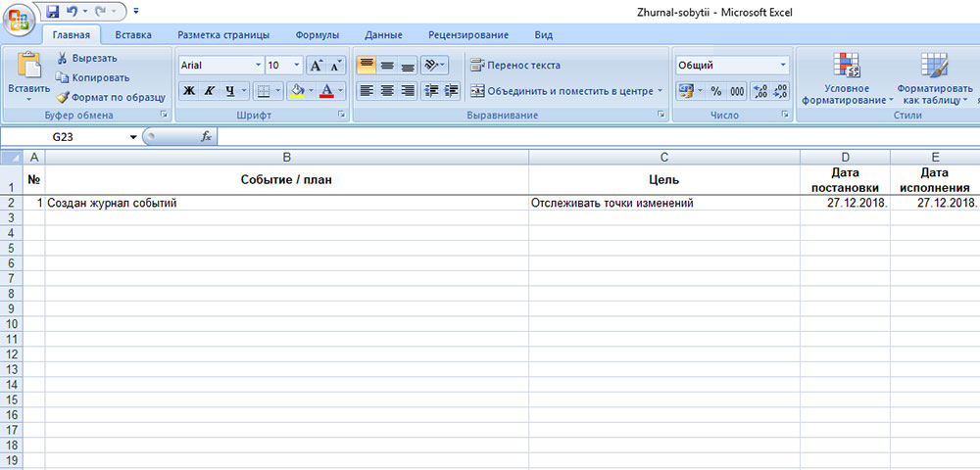Activate Формат по образцу format painter

(x=111, y=97)
